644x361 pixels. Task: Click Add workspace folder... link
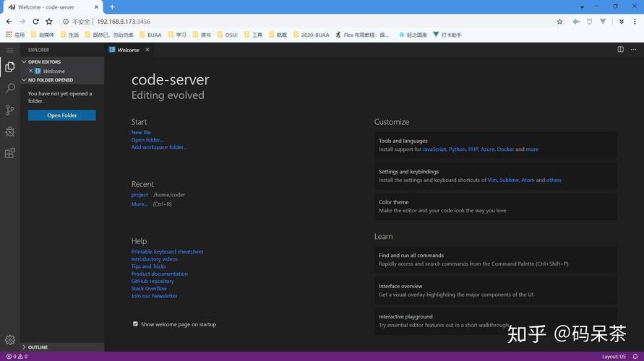(x=159, y=147)
